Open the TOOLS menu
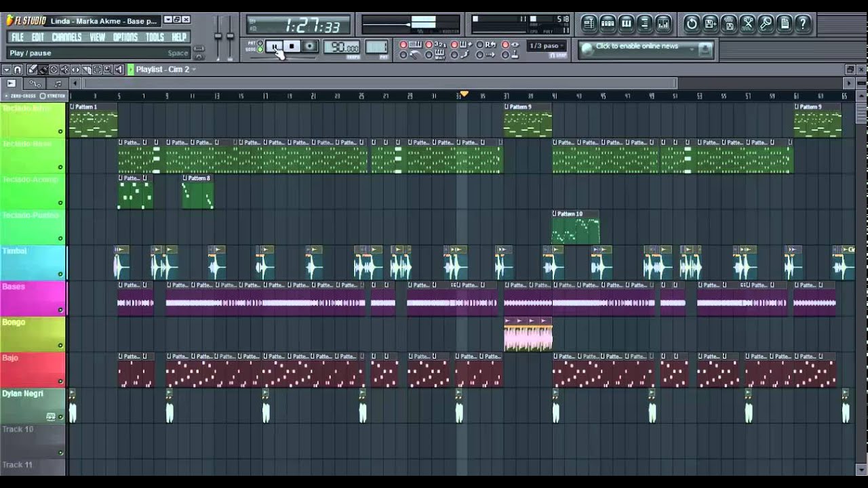The height and width of the screenshot is (488, 868). click(155, 37)
